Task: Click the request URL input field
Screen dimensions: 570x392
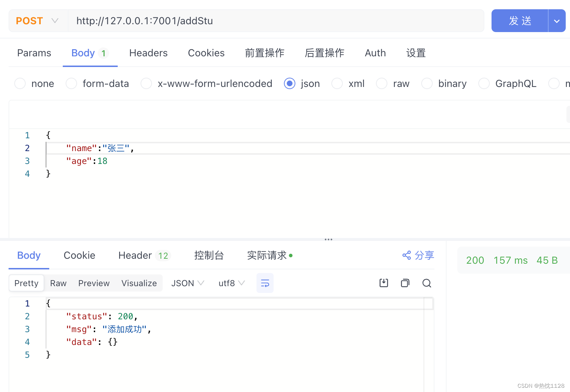Action: pos(276,21)
